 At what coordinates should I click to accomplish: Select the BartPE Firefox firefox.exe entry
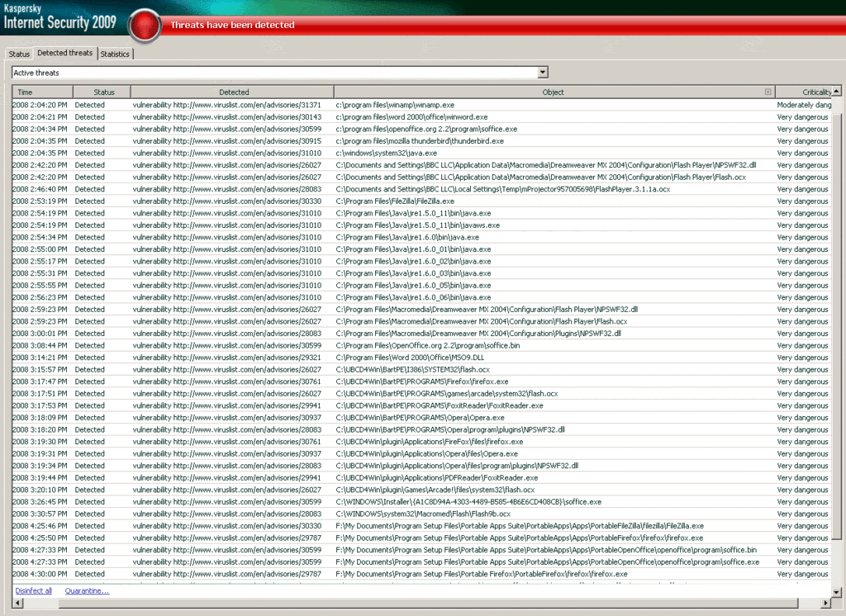(x=422, y=381)
